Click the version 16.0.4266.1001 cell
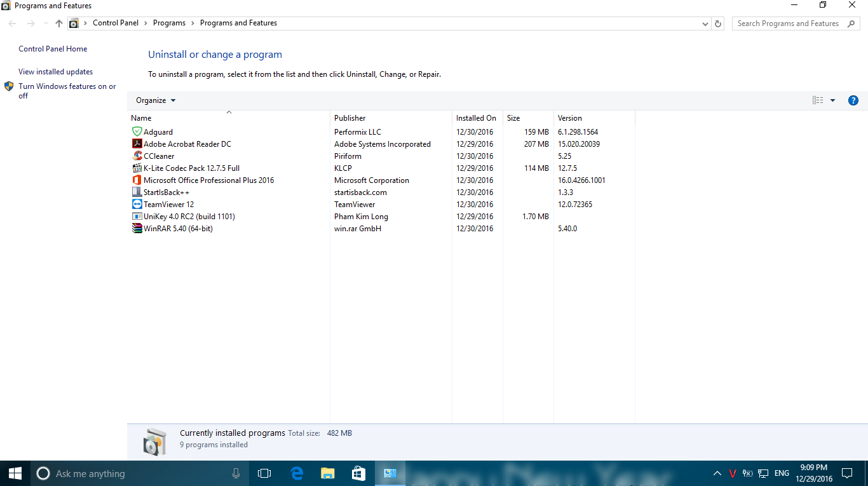The height and width of the screenshot is (486, 868). click(x=581, y=180)
